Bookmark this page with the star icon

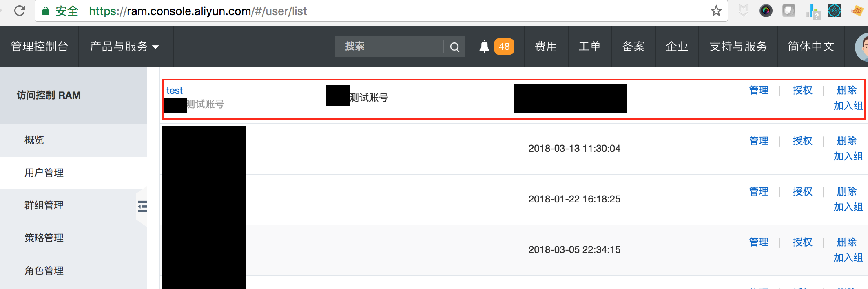point(716,11)
